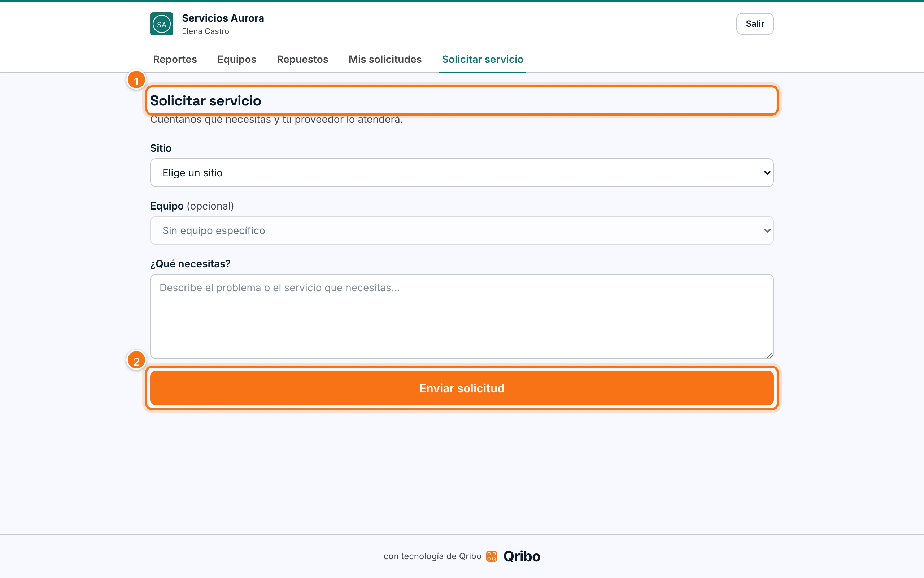The image size is (924, 578).
Task: Click the 'Cuéntanos qué necesitas' subtitle text
Action: coord(276,119)
